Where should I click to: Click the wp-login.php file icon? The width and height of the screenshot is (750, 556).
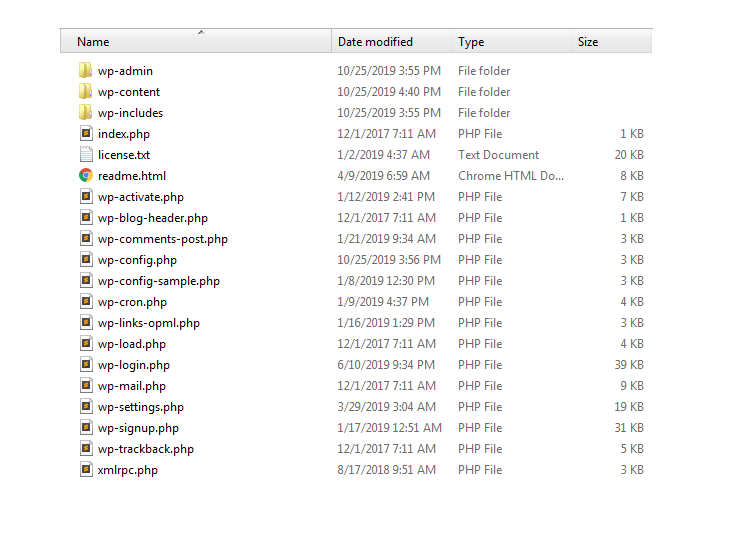click(86, 365)
